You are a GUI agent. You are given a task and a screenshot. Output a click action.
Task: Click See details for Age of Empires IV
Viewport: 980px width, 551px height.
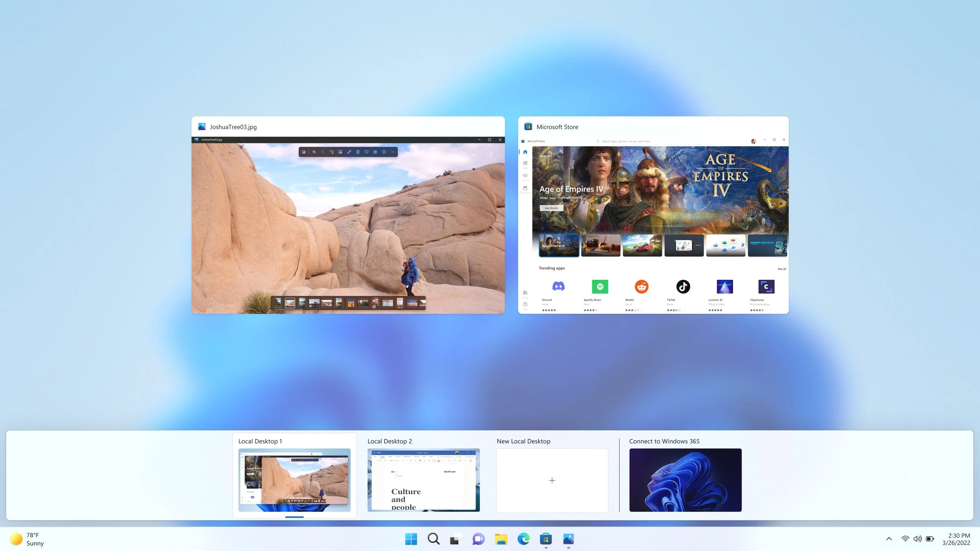551,208
